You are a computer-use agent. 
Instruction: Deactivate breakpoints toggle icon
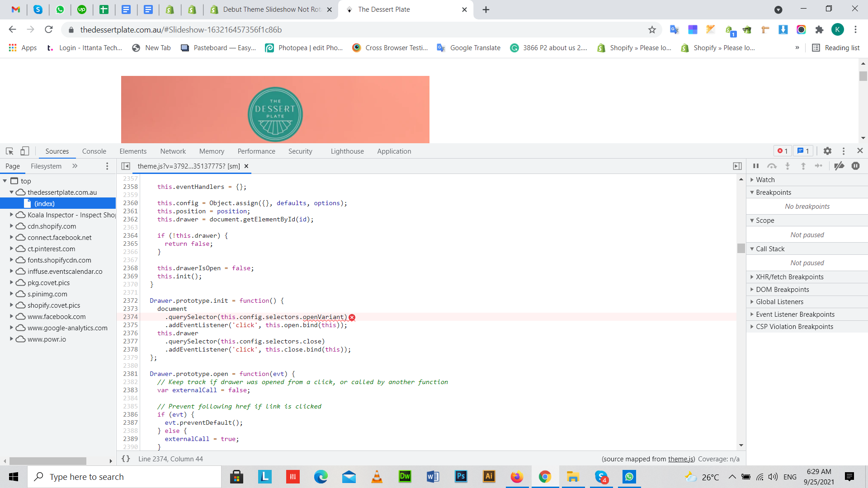tap(839, 166)
